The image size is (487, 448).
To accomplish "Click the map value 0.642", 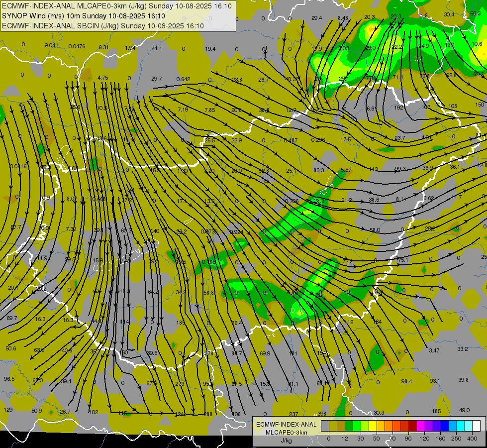I will click(x=183, y=79).
